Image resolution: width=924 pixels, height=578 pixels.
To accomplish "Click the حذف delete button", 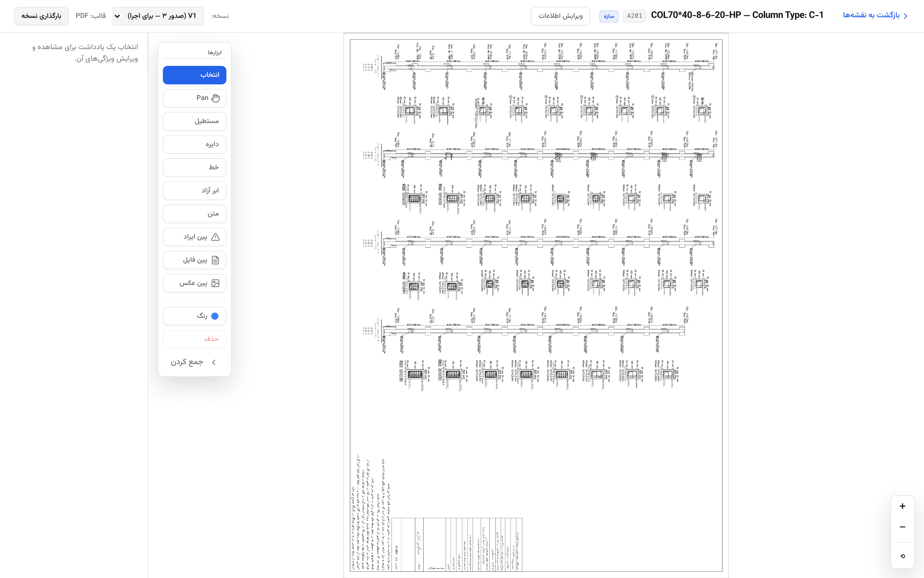I will 194,339.
